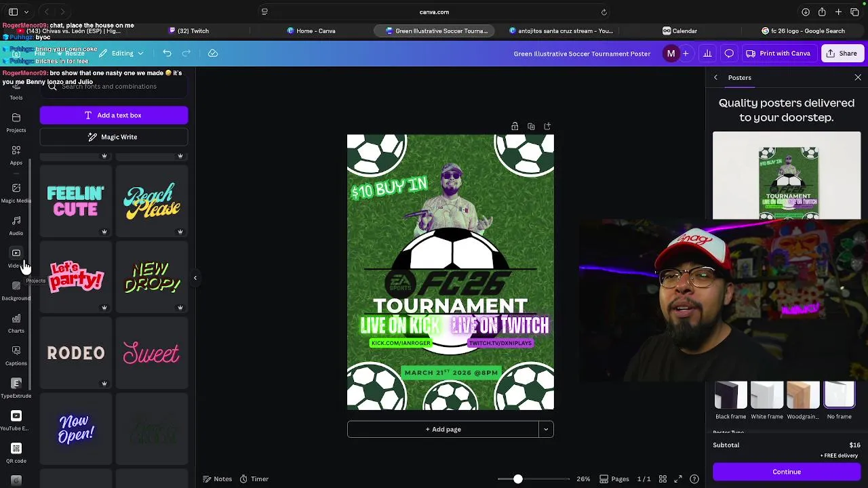Open the Apps sidebar panel
The height and width of the screenshot is (488, 868).
(16, 155)
